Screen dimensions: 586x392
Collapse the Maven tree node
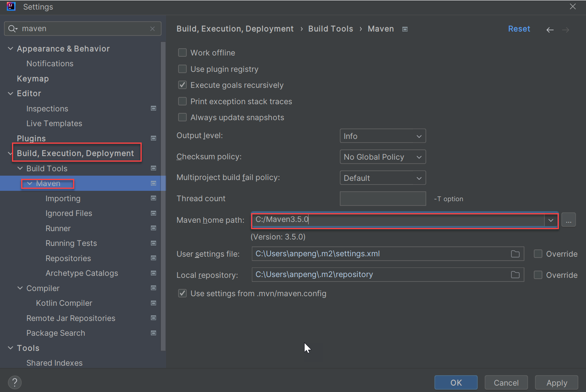coord(30,183)
